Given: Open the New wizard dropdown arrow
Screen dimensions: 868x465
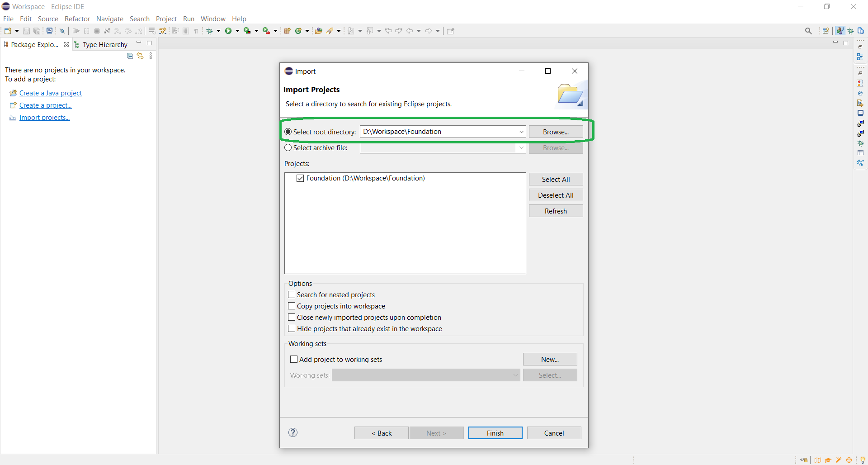Looking at the screenshot, I should pyautogui.click(x=17, y=31).
